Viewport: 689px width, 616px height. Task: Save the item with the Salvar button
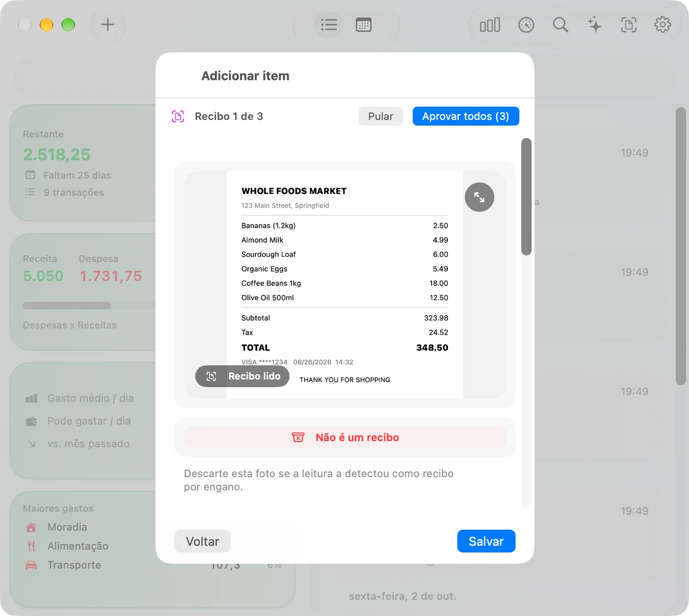coord(486,541)
